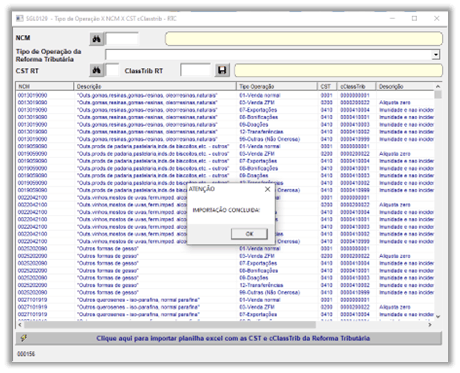Click the NCM column header
This screenshot has height=373, width=460.
click(45, 86)
